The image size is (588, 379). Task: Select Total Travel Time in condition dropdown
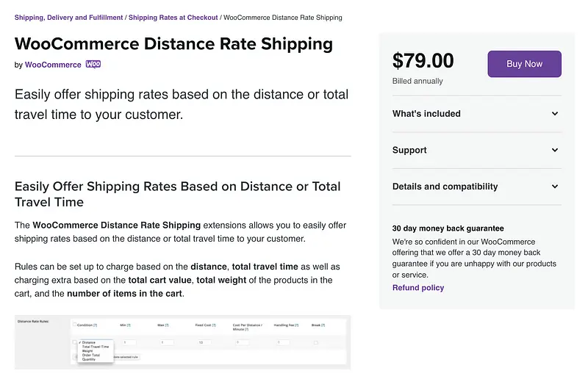click(x=96, y=346)
